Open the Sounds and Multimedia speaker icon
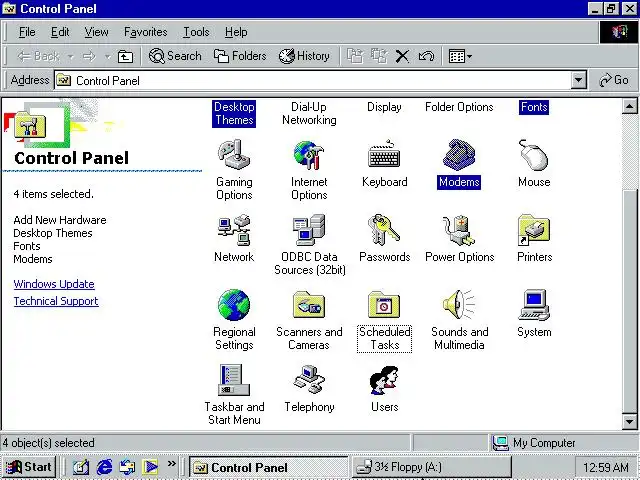 tap(459, 305)
